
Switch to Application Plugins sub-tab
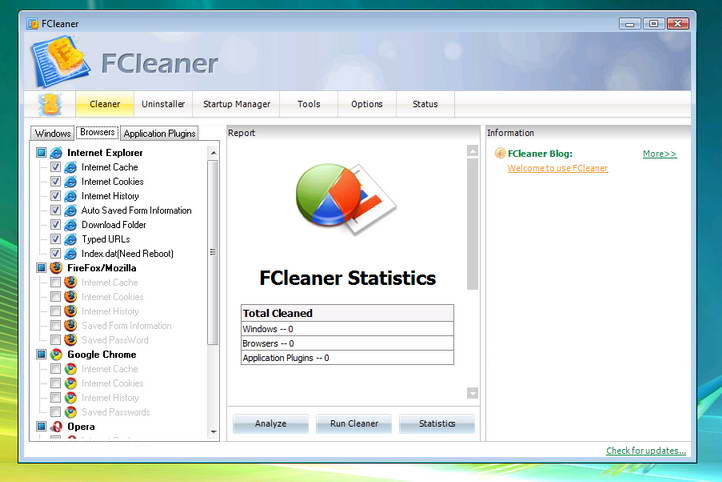[159, 134]
